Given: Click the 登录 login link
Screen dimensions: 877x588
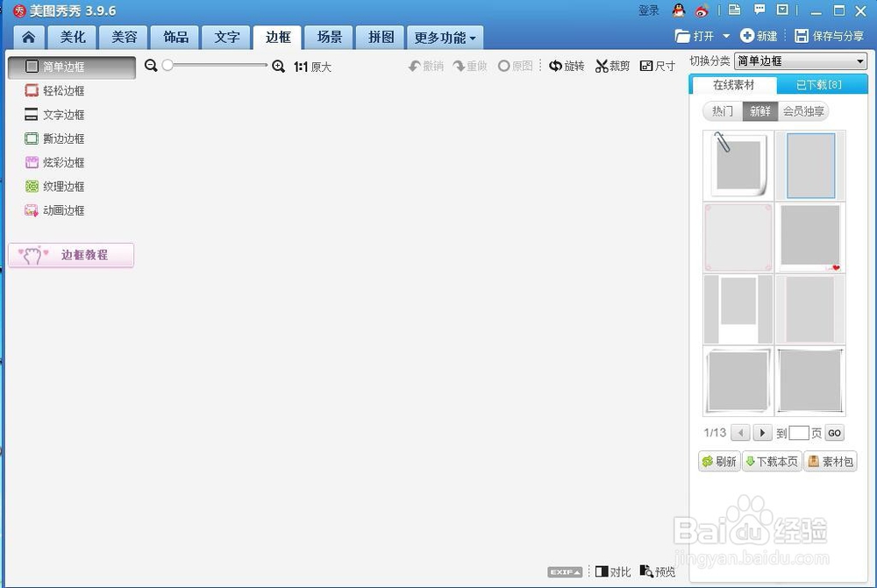Looking at the screenshot, I should point(649,11).
